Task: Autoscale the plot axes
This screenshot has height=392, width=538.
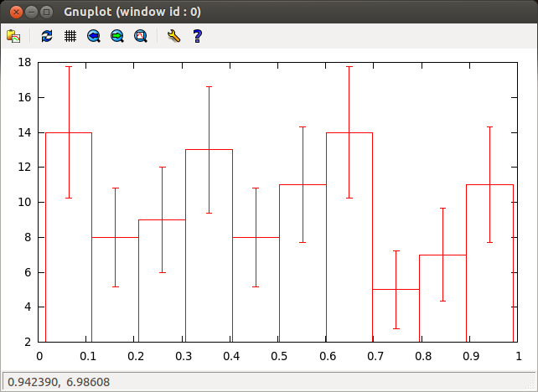Action: (140, 36)
